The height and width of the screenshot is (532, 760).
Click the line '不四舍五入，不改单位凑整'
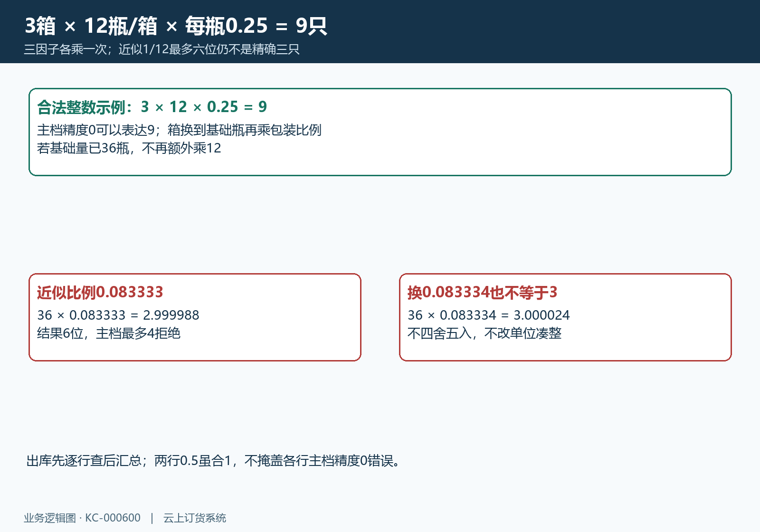[x=484, y=333]
